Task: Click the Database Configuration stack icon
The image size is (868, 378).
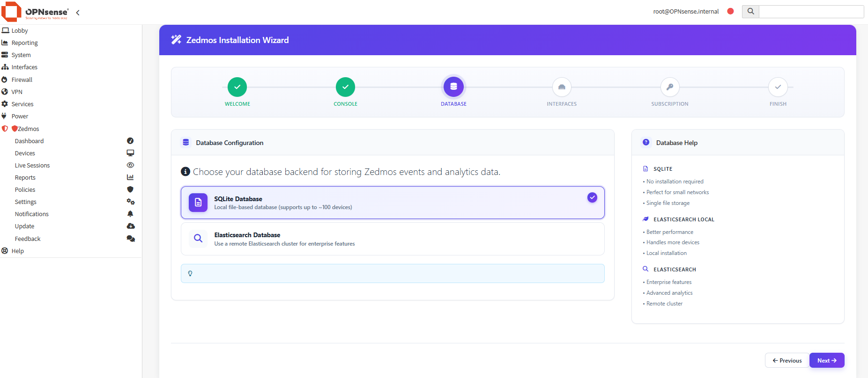Action: tap(186, 142)
